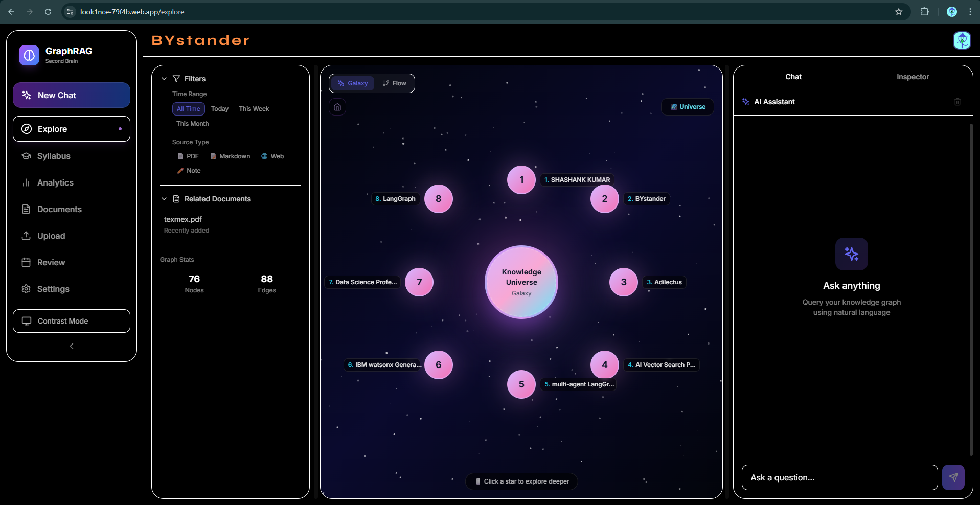Toggle Markdown source type filter
This screenshot has width=980, height=505.
231,156
